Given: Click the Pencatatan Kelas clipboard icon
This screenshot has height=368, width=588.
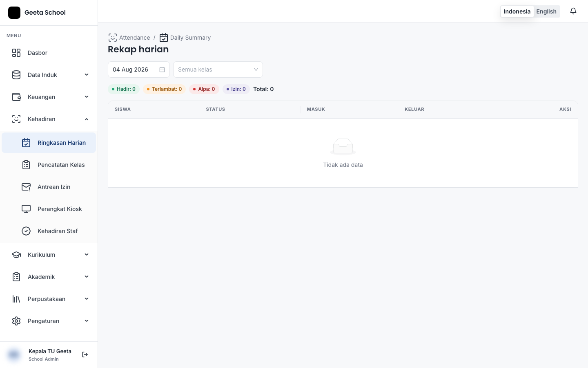Looking at the screenshot, I should click(x=26, y=165).
